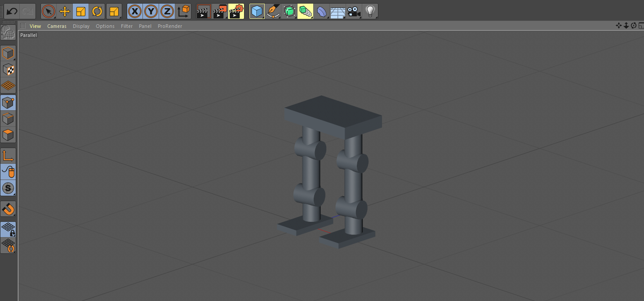The image size is (644, 301).
Task: Open the Display menu
Action: point(81,26)
